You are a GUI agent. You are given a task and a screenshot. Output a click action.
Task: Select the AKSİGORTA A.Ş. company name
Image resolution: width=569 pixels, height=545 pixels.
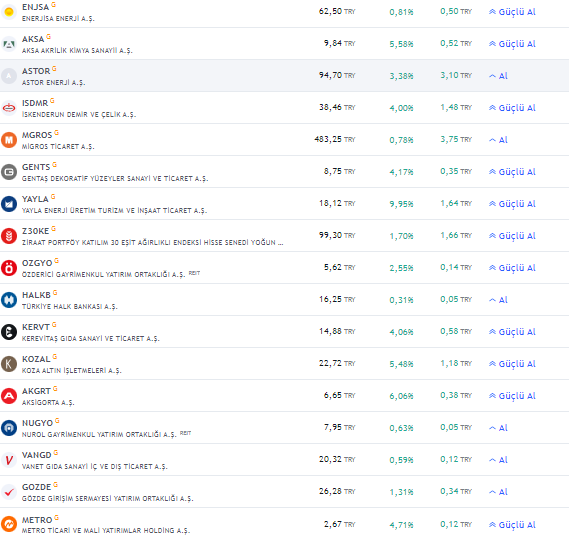48,402
